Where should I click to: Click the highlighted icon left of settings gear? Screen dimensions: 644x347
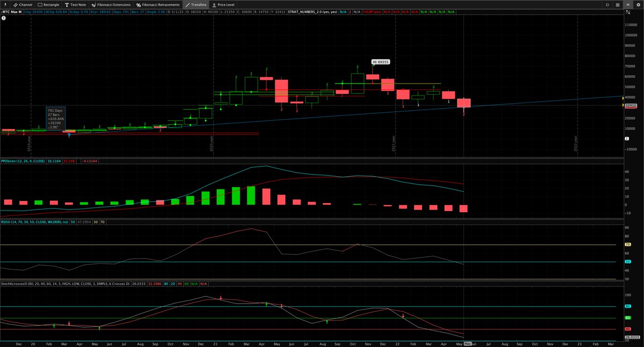pyautogui.click(x=627, y=4)
